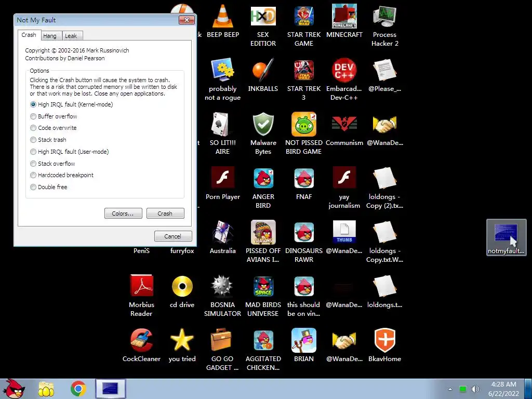Open 'yay journalism' flash icon
The width and height of the screenshot is (532, 399).
click(x=344, y=188)
